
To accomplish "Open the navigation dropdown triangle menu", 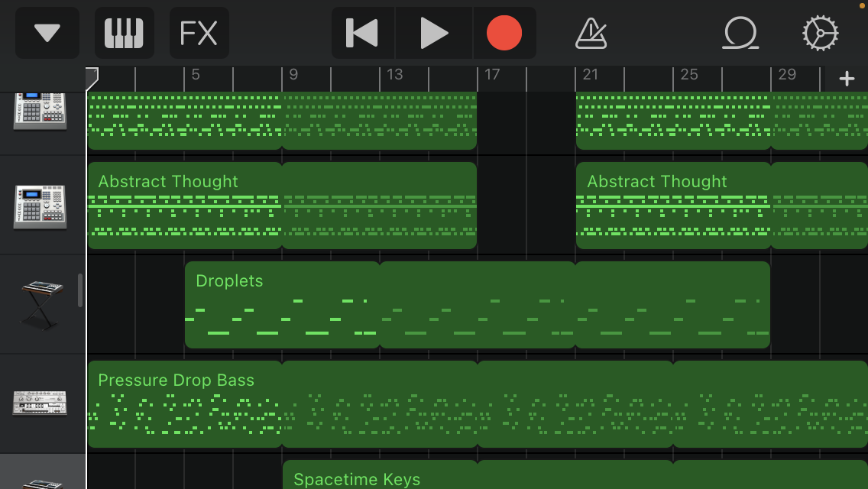I will pos(47,33).
